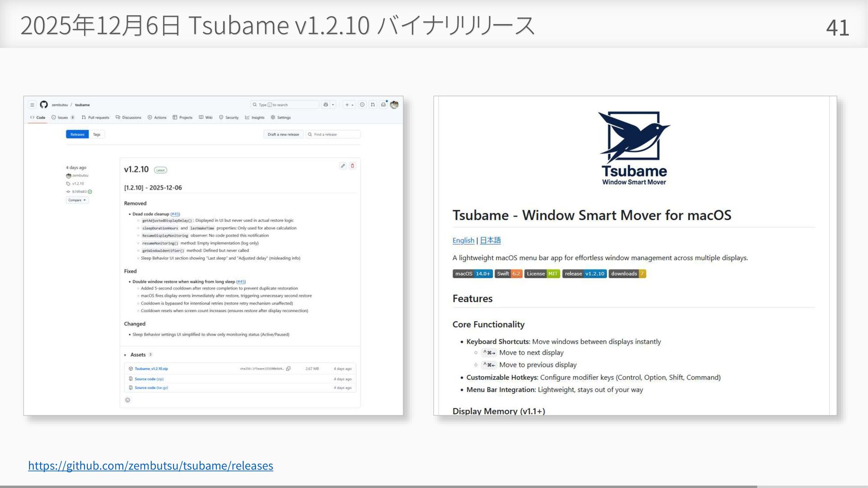
Task: Open the GitHub notifications inbox icon
Action: pyautogui.click(x=383, y=105)
